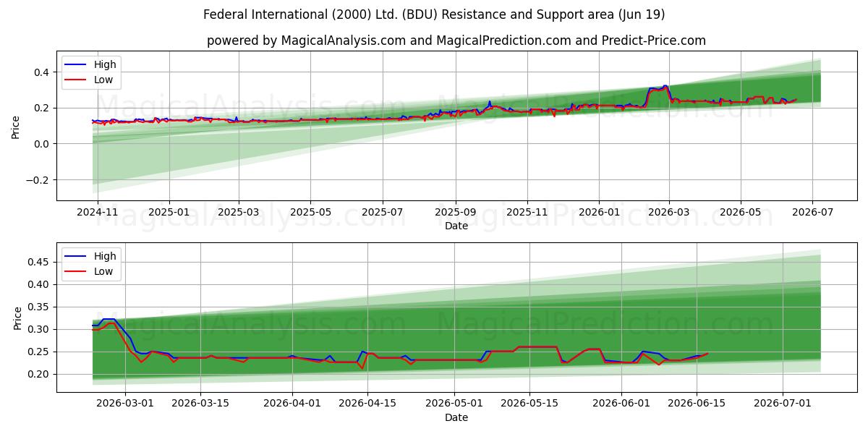The width and height of the screenshot is (868, 434).
Task: Click the 'Date' axis label under top chart
Action: coord(456,226)
